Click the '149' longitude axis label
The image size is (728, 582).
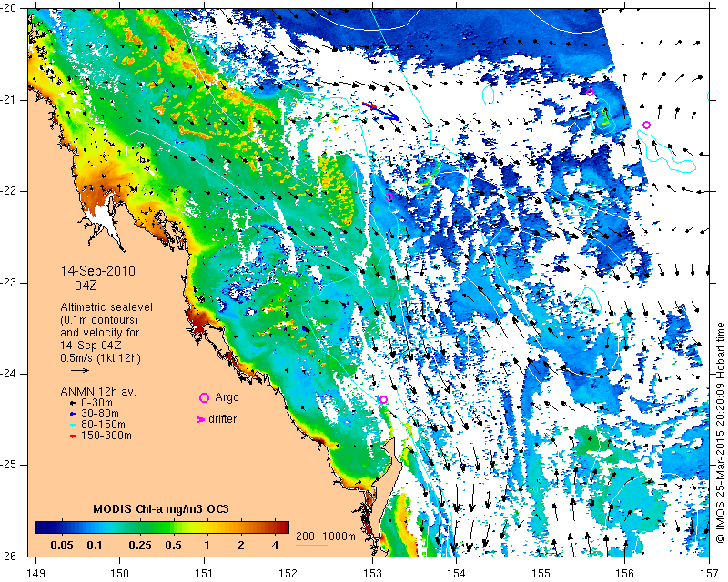35,574
